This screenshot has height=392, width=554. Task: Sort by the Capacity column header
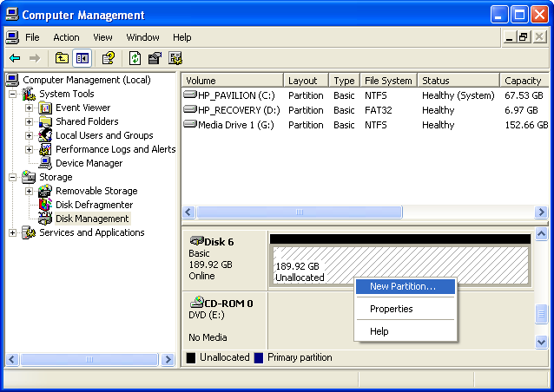coord(523,81)
